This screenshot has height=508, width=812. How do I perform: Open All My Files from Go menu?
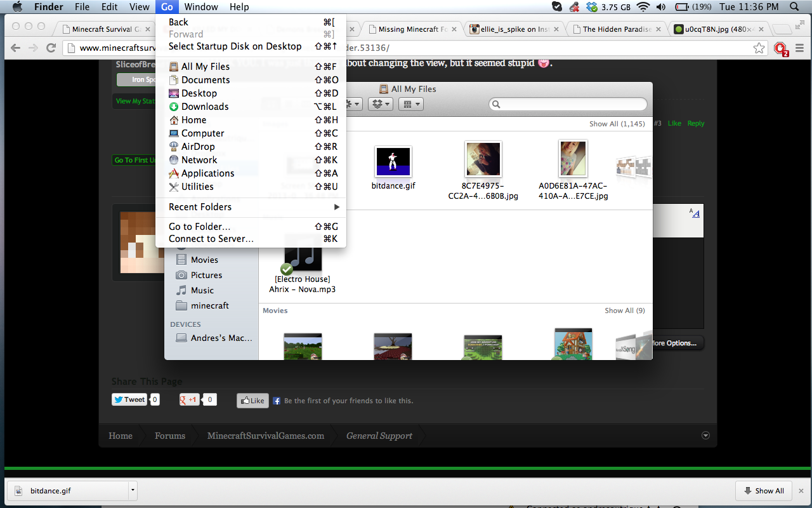pyautogui.click(x=251, y=67)
